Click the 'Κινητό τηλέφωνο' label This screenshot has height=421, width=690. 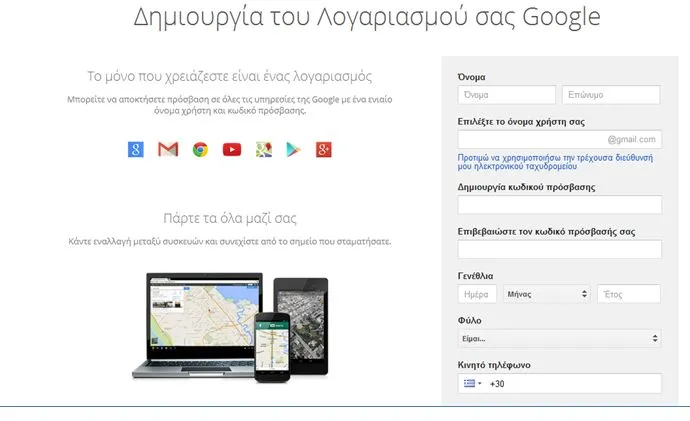[x=494, y=365]
